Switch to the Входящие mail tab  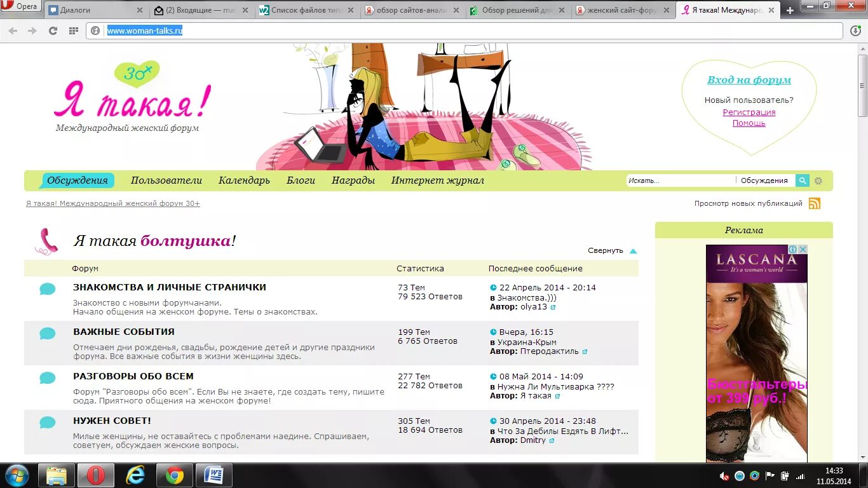(202, 10)
